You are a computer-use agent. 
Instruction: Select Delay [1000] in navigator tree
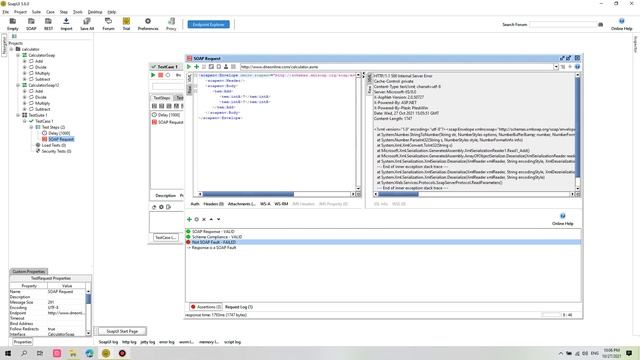(59, 133)
